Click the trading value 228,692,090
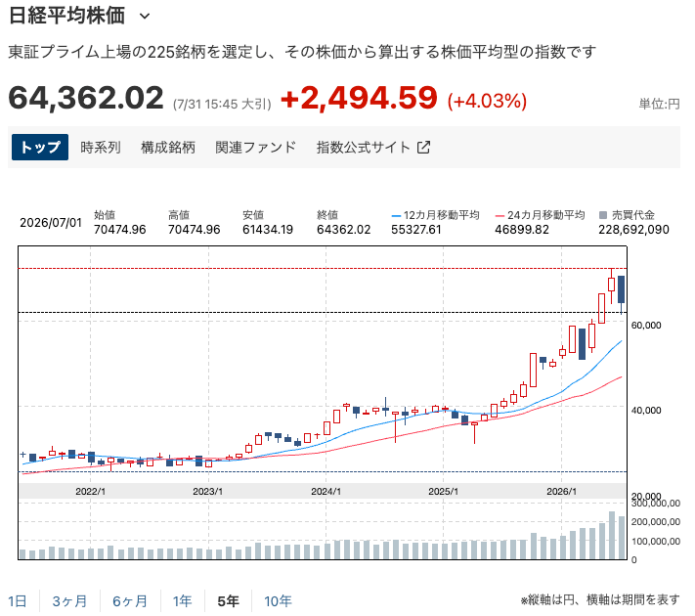This screenshot has width=695, height=616. 633,230
